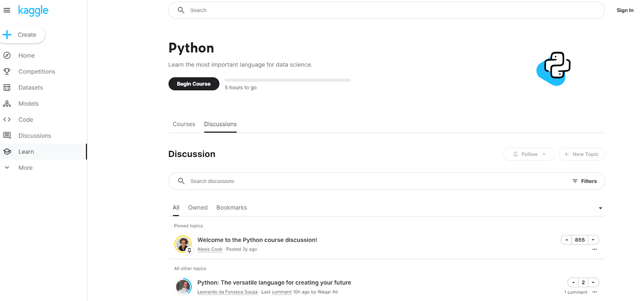
Task: Click the main Search field
Action: pos(386,10)
